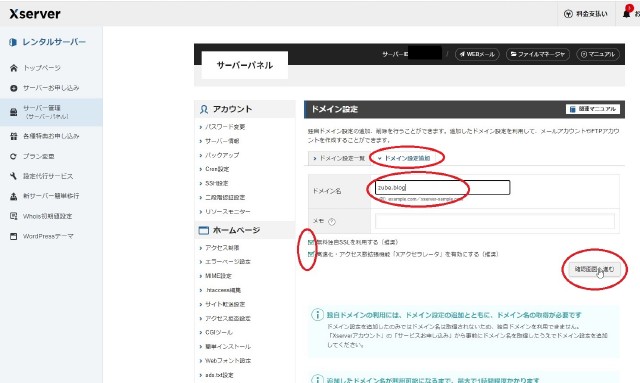The width and height of the screenshot is (640, 383).
Task: Open マニュアル from the header
Action: click(598, 54)
